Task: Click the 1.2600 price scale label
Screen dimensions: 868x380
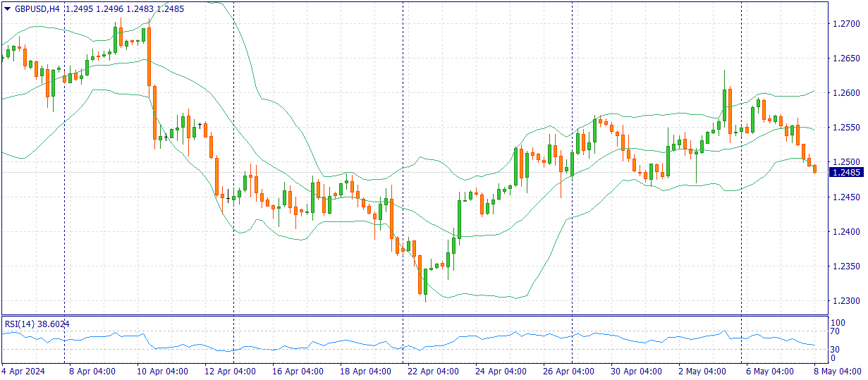Action: [846, 93]
